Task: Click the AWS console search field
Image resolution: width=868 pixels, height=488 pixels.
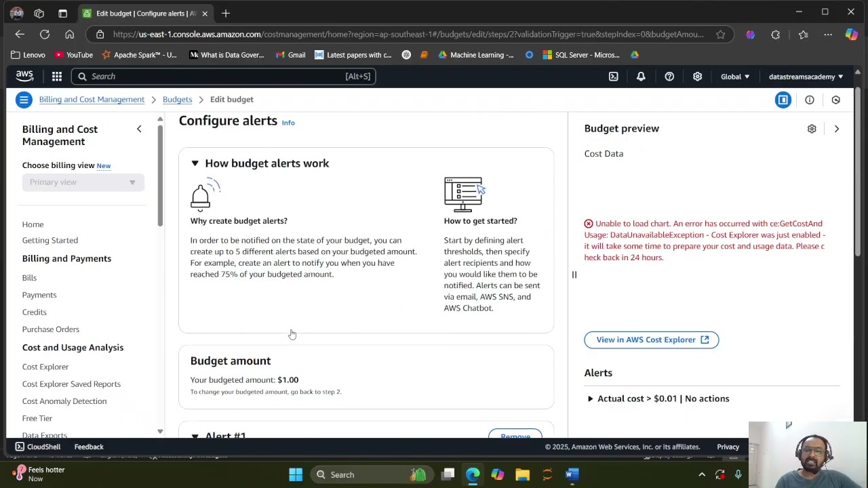Action: click(223, 77)
